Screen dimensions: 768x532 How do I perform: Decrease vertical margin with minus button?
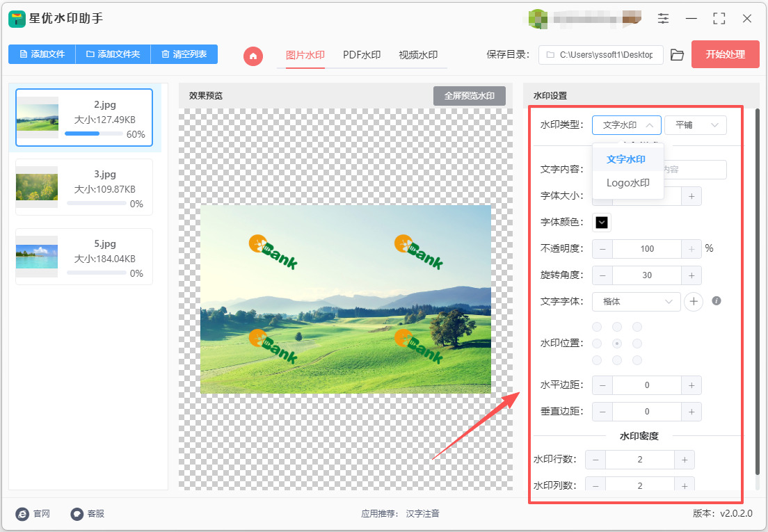pos(602,412)
